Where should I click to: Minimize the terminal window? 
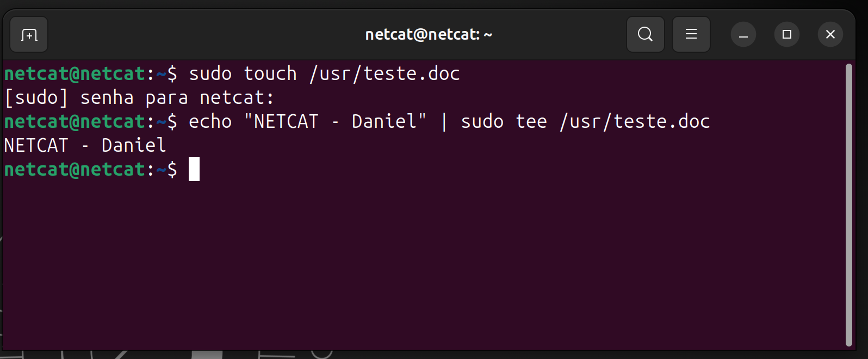point(743,35)
